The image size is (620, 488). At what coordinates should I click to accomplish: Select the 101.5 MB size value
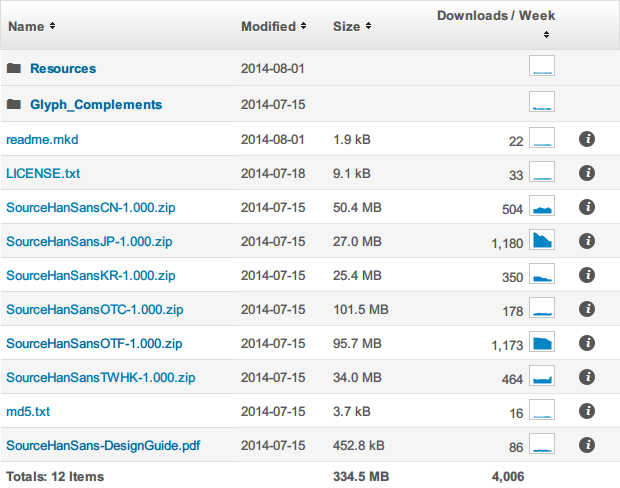(361, 310)
